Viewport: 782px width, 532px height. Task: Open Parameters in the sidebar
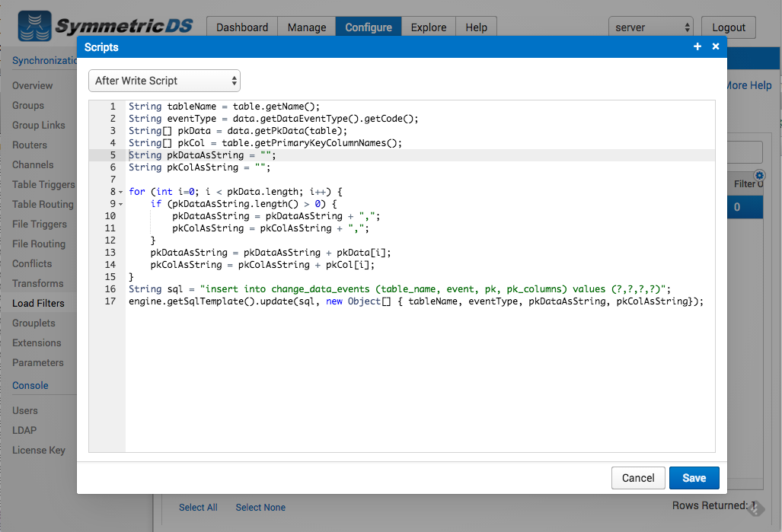pyautogui.click(x=38, y=362)
